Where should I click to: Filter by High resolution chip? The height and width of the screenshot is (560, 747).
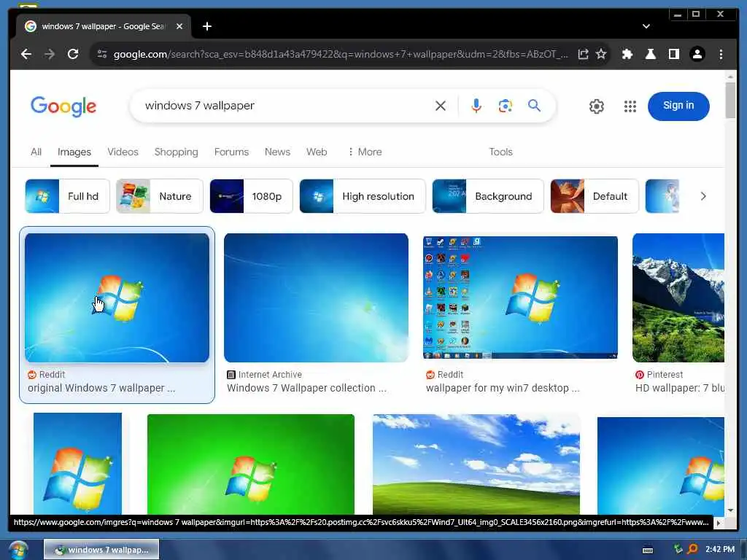(x=362, y=196)
